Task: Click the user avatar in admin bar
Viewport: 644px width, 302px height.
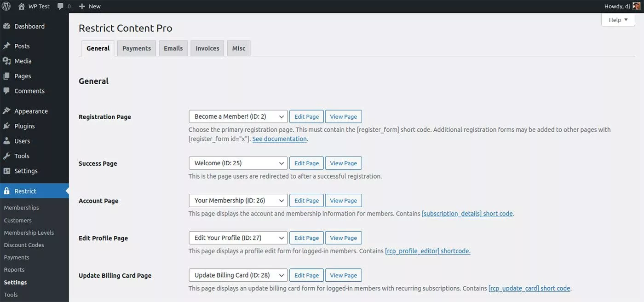Action: 636,6
